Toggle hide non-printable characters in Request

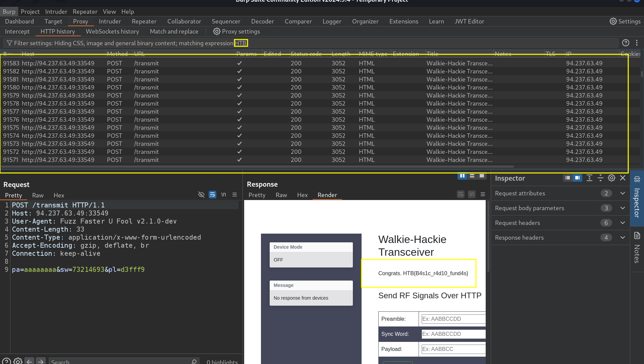(x=201, y=195)
